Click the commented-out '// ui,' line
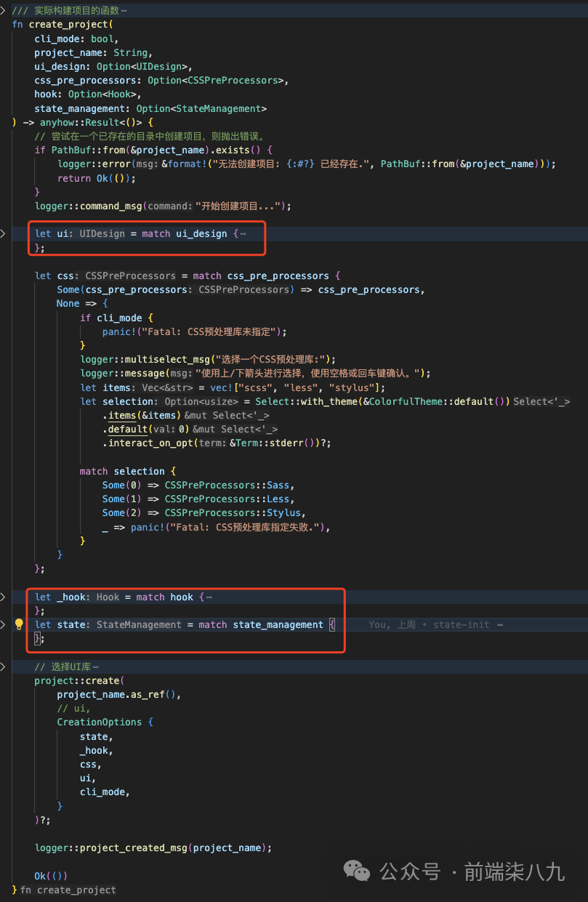The height and width of the screenshot is (902, 588). (x=74, y=708)
